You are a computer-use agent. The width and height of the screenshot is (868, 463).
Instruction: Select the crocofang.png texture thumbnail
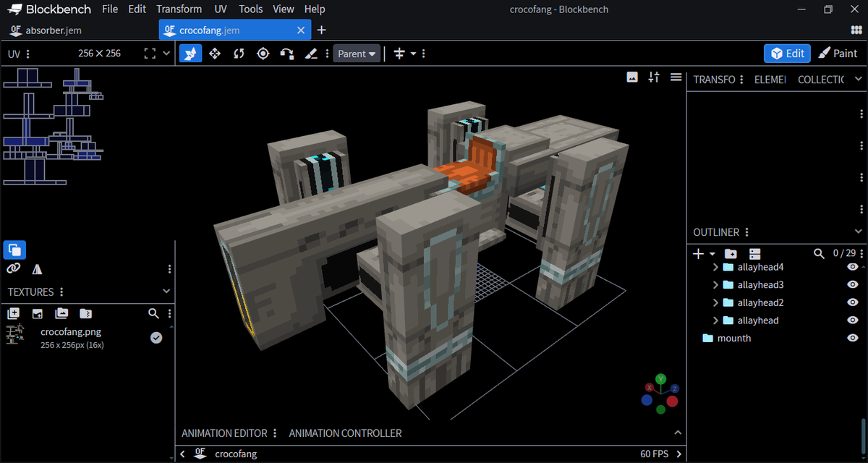15,335
